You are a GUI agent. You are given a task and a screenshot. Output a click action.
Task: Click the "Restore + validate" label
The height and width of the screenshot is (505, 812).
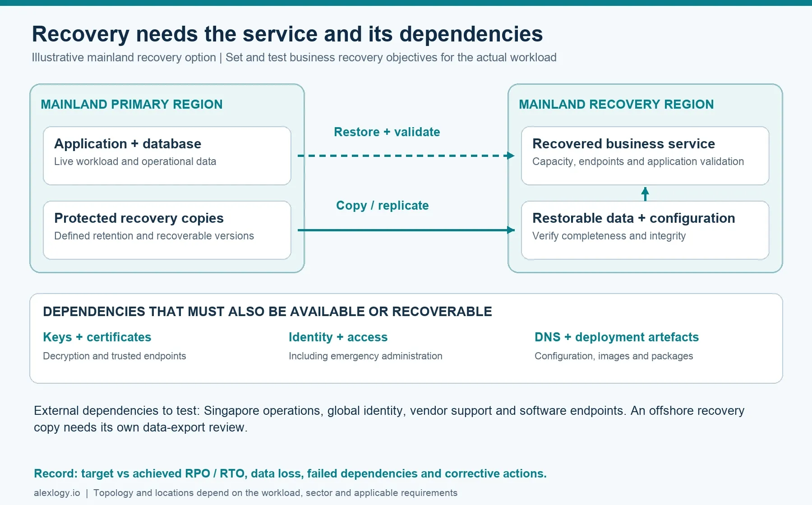387,132
